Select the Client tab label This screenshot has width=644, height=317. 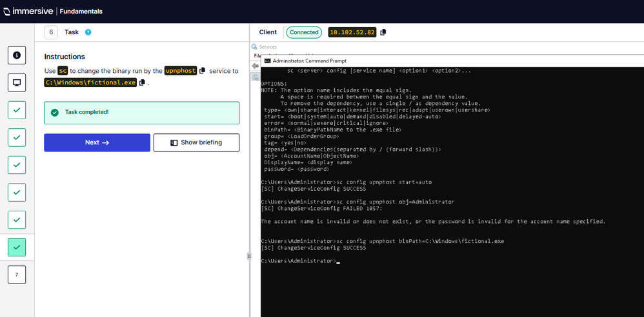click(x=268, y=32)
